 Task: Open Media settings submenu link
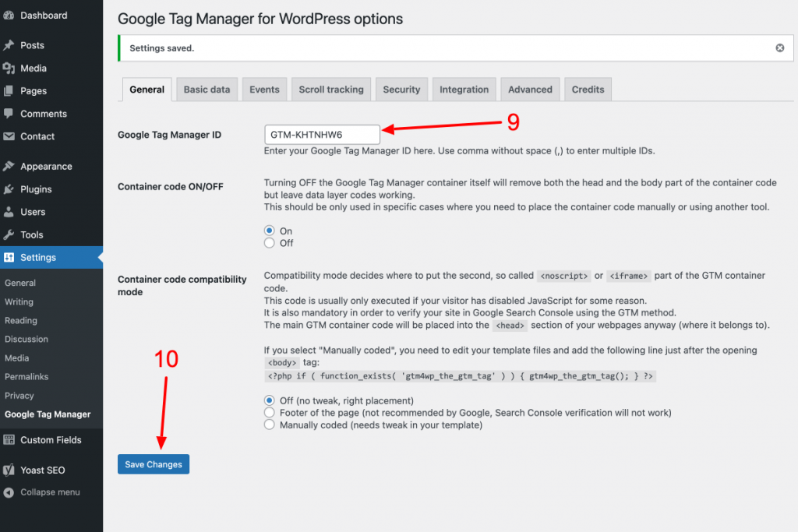[x=17, y=358]
